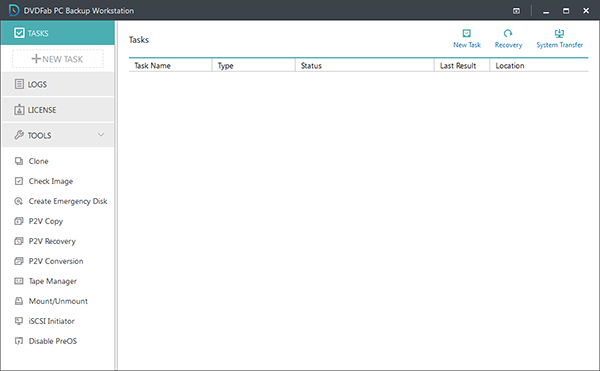Sort by Task Name column header
This screenshot has height=371, width=600.
[x=170, y=65]
